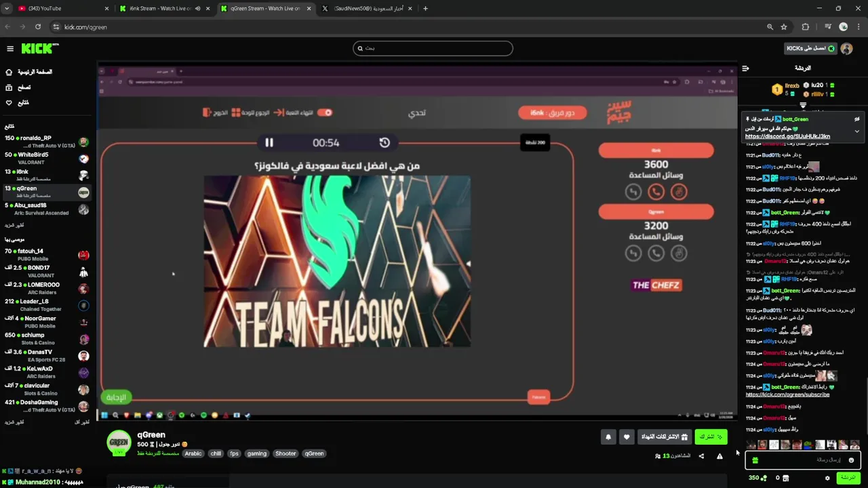Show fewer recommended channels
Image resolution: width=868 pixels, height=488 pixels.
point(82,422)
